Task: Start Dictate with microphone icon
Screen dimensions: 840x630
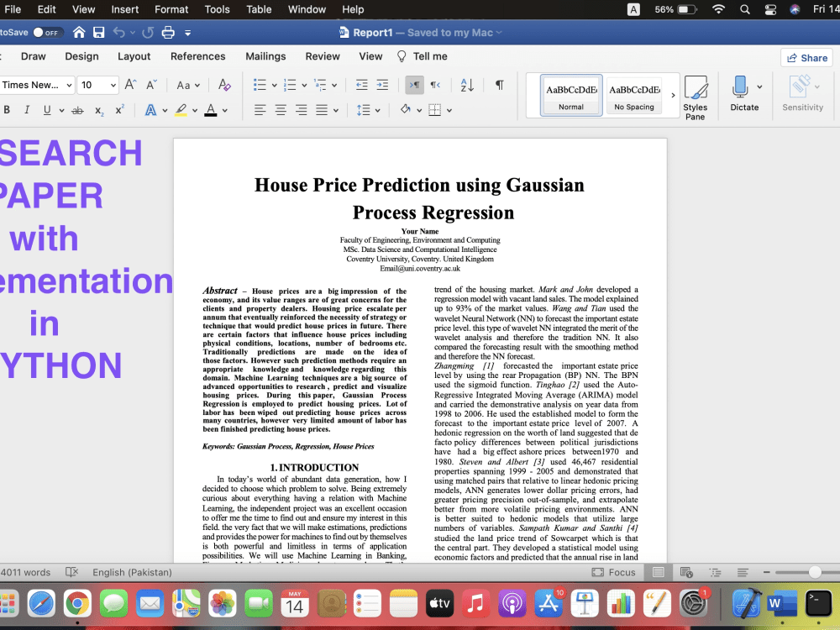Action: [740, 87]
